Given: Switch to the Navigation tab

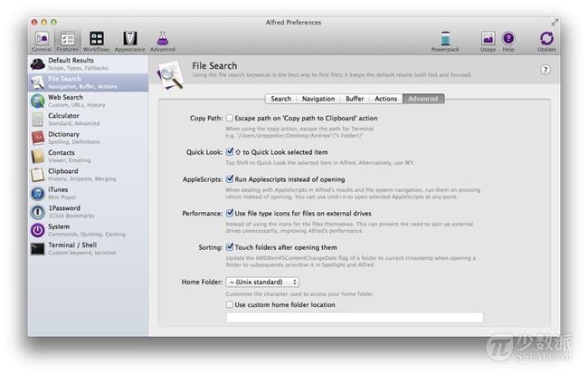Looking at the screenshot, I should coord(318,99).
